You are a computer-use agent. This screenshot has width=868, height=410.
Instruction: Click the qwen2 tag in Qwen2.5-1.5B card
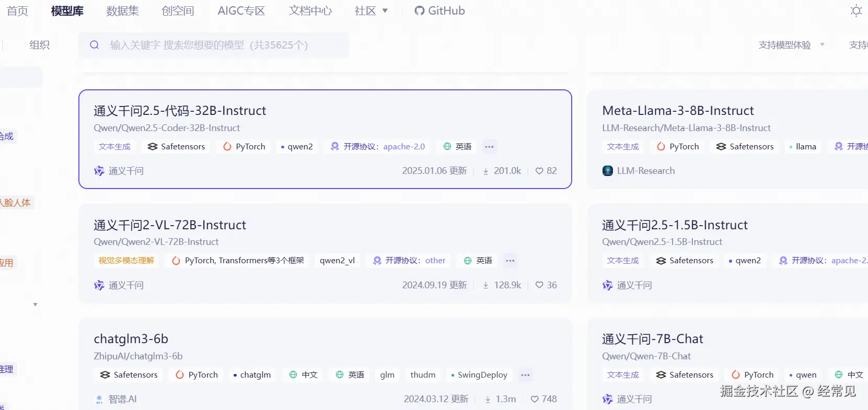(744, 261)
